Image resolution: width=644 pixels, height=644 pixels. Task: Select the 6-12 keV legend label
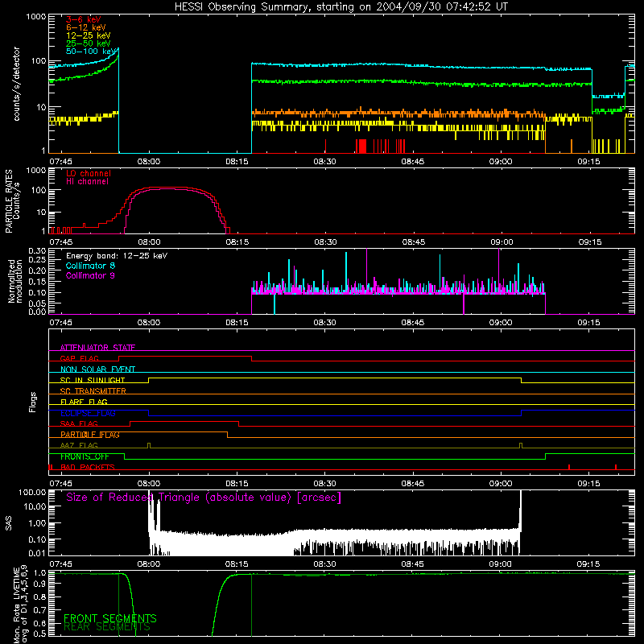(86, 27)
